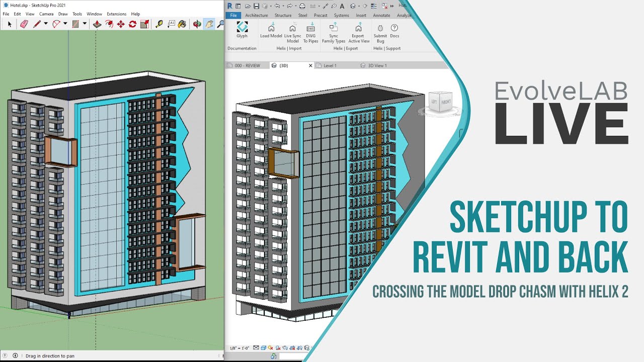Expand the Rectangle shape tool dropdown arrow
The height and width of the screenshot is (362, 644).
coord(85,24)
